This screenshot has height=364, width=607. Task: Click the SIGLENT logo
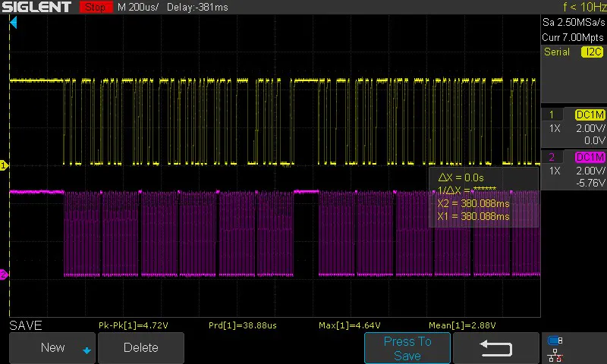click(36, 7)
